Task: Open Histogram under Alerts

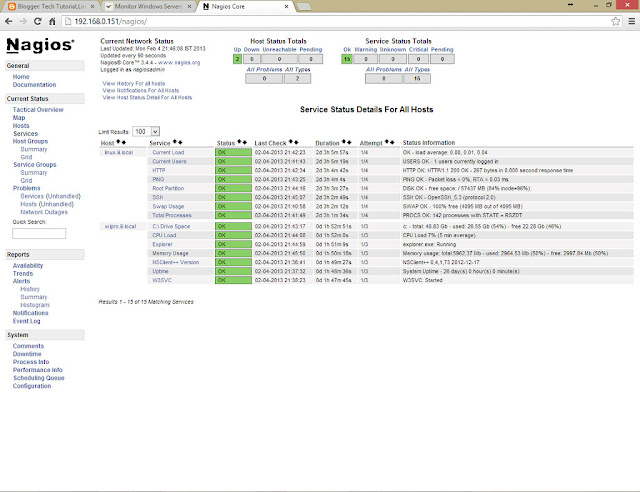Action: [x=35, y=305]
